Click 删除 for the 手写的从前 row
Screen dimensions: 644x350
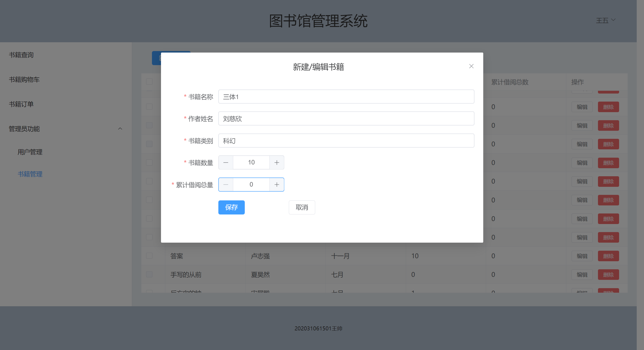coord(608,275)
